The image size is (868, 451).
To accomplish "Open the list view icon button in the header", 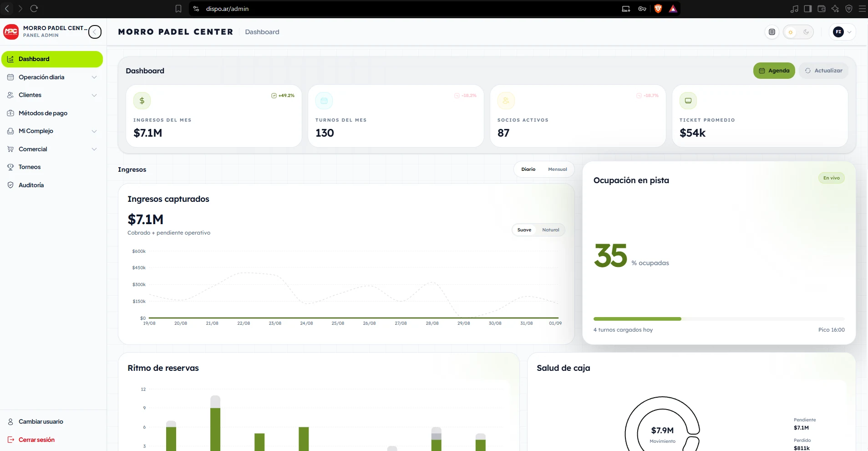I will pos(772,32).
